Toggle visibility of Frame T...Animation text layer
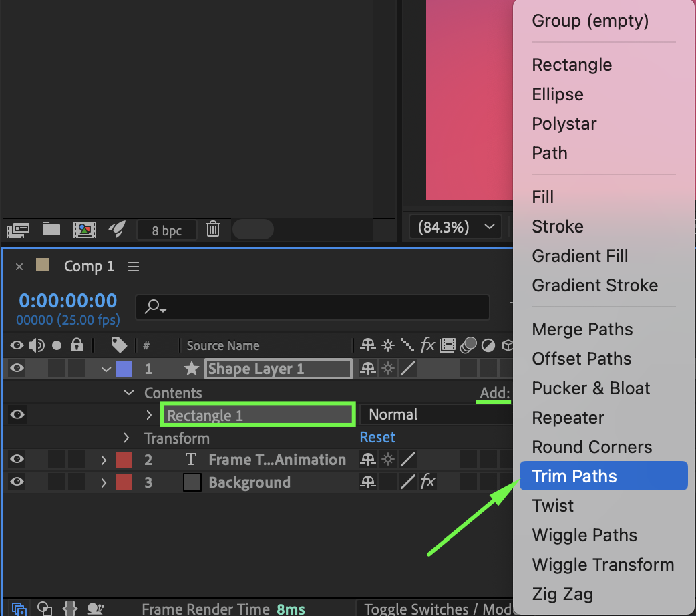 point(17,460)
